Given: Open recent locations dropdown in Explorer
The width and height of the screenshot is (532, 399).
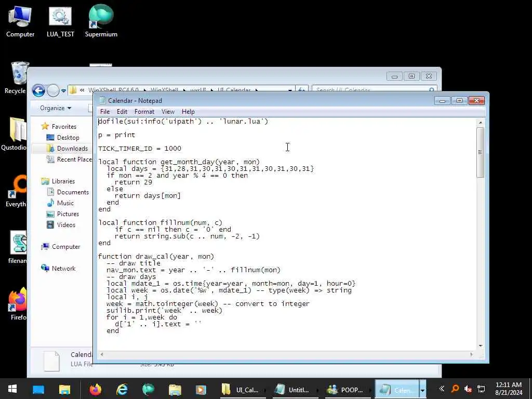Looking at the screenshot, I should (63, 90).
